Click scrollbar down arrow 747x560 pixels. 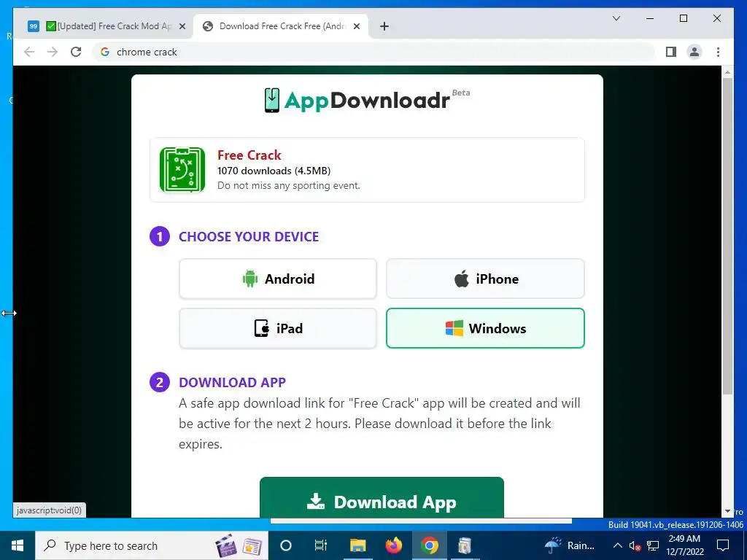(727, 511)
